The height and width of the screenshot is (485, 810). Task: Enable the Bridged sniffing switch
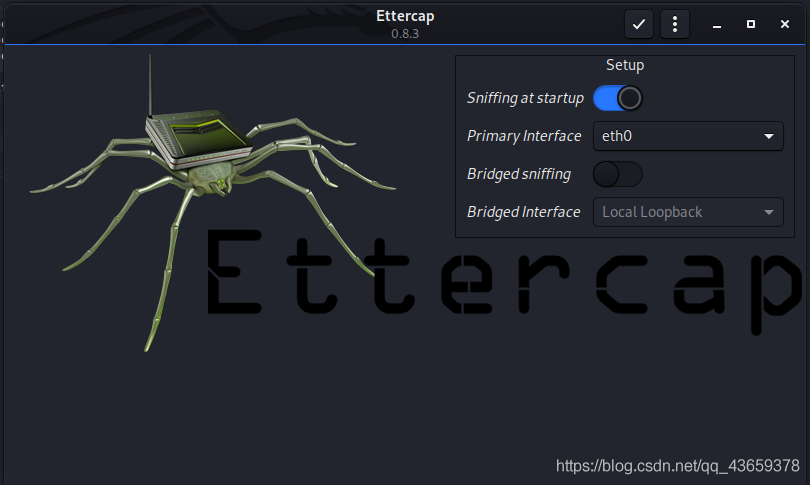(618, 174)
